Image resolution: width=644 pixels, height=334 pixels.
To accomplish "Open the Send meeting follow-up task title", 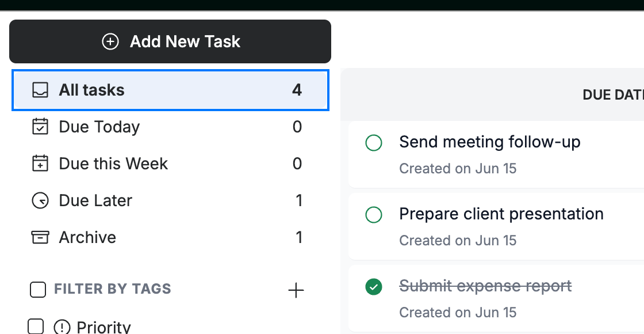I will coord(489,142).
